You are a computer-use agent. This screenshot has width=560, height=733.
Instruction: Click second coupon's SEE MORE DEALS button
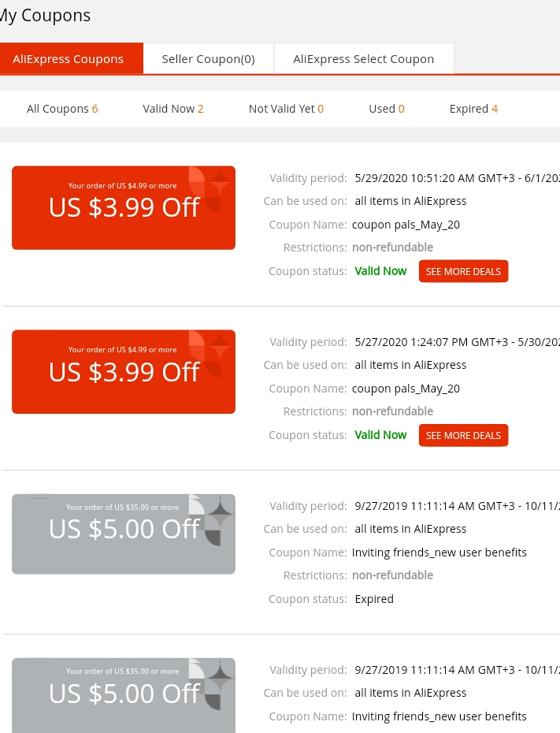point(463,435)
